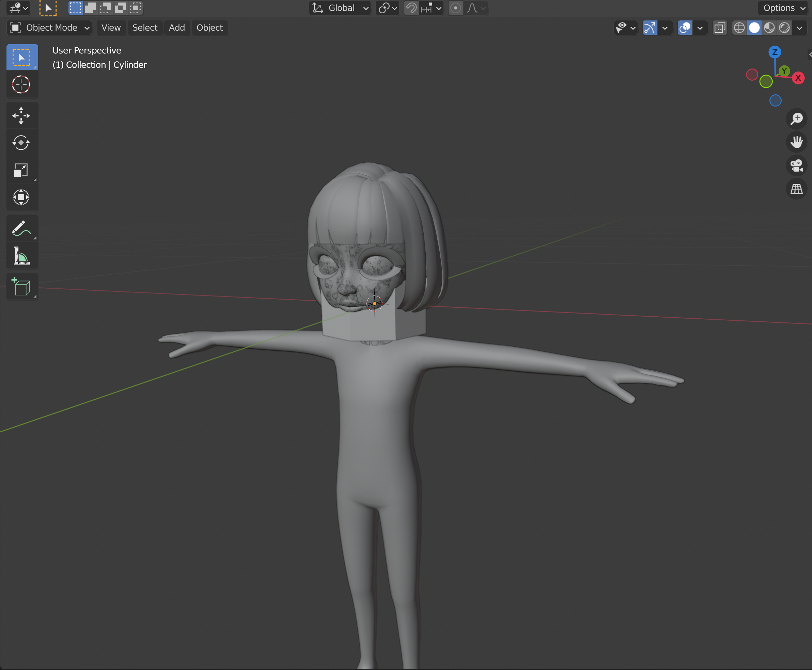The height and width of the screenshot is (670, 812).
Task: Click the blue Z axis on navigation gizmo
Action: pos(775,52)
